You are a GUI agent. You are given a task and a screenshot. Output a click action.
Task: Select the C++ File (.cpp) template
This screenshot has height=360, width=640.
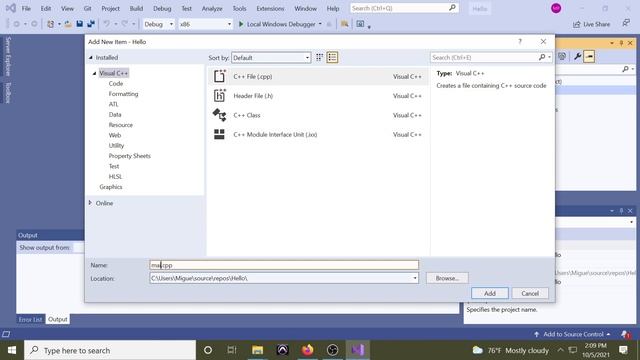[318, 76]
